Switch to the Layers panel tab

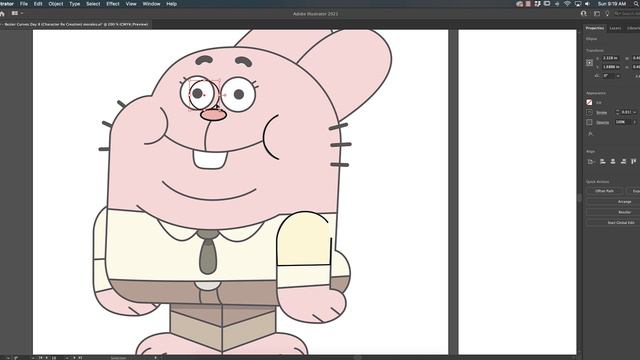click(615, 28)
